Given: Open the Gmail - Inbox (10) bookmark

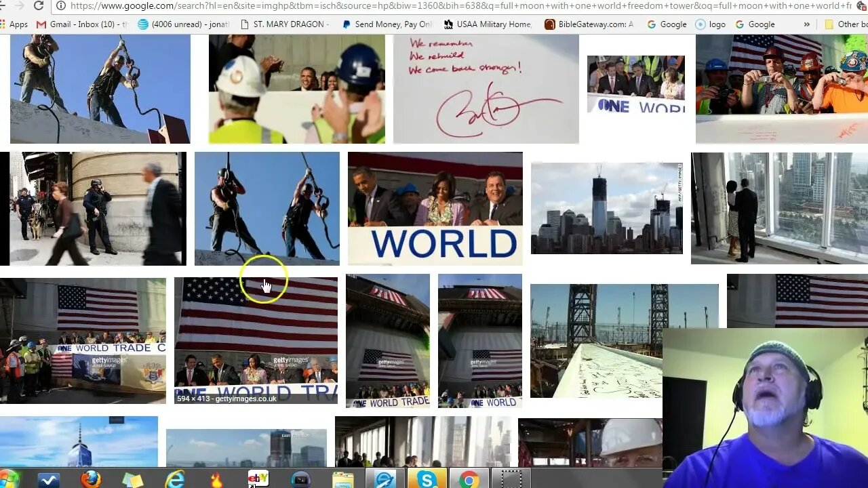Looking at the screenshot, I should click(x=82, y=24).
